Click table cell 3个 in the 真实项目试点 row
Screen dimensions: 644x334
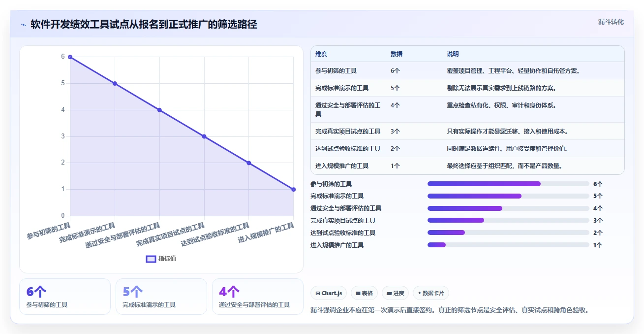[395, 132]
